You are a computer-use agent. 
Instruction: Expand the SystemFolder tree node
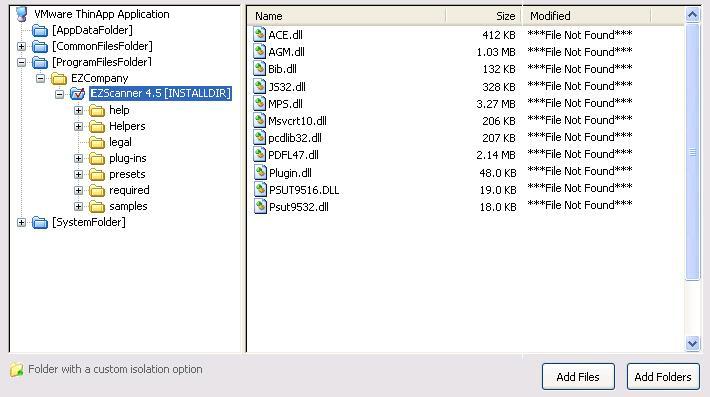21,222
